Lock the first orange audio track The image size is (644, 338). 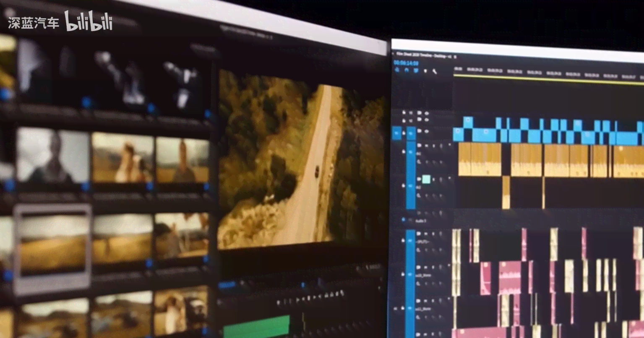click(404, 151)
